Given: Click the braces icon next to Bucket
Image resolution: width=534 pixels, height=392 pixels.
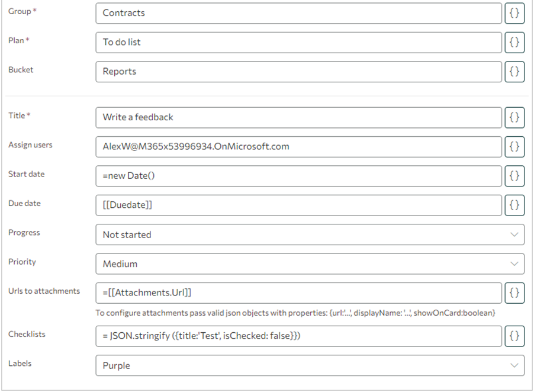Looking at the screenshot, I should (514, 72).
